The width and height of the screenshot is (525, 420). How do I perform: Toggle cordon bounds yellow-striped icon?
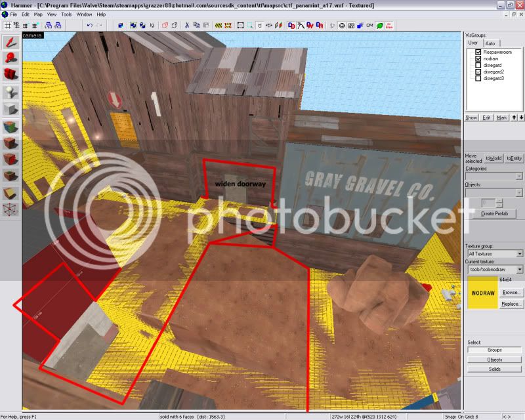click(x=219, y=26)
